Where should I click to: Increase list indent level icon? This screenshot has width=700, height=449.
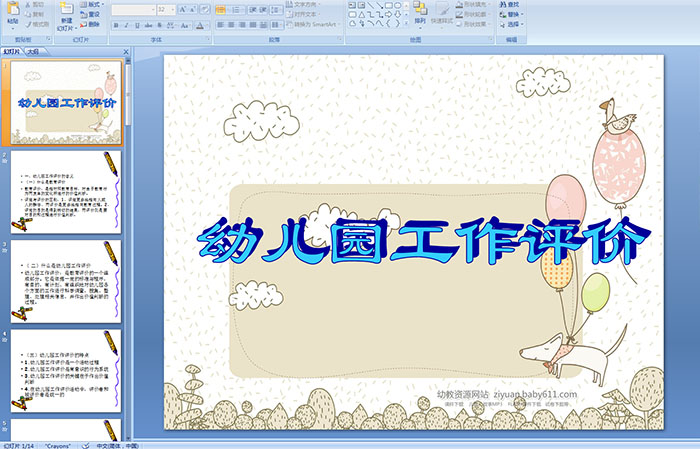click(x=263, y=10)
